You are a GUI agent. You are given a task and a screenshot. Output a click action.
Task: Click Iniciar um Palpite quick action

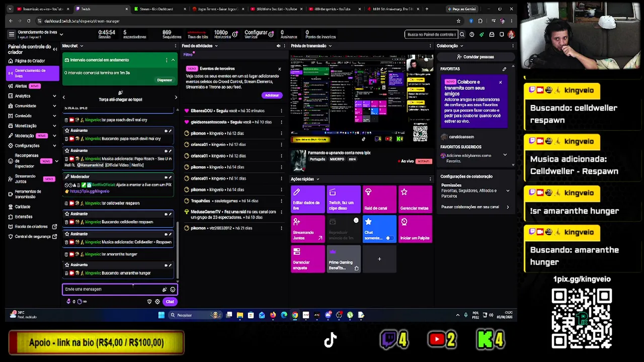click(415, 229)
